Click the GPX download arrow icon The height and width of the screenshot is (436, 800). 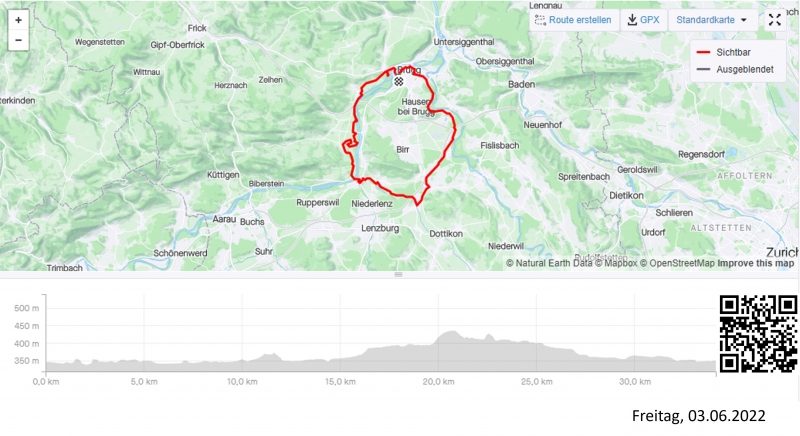[x=632, y=20]
